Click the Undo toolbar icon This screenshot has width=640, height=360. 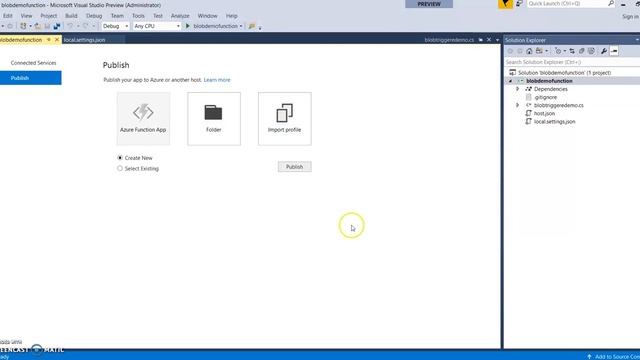coord(70,26)
